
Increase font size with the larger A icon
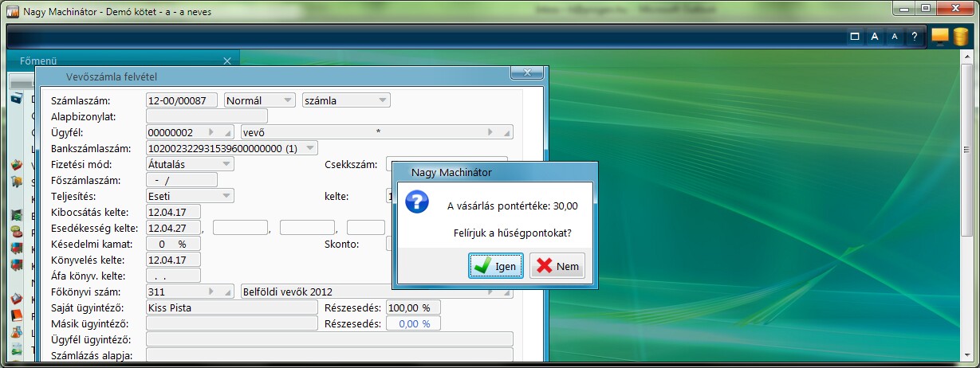pos(875,36)
